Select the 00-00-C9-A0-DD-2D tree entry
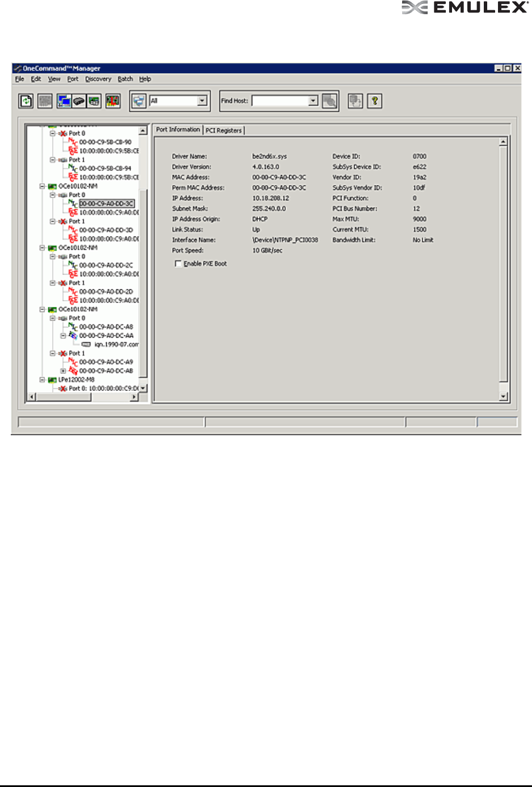The width and height of the screenshot is (532, 787). (x=106, y=291)
